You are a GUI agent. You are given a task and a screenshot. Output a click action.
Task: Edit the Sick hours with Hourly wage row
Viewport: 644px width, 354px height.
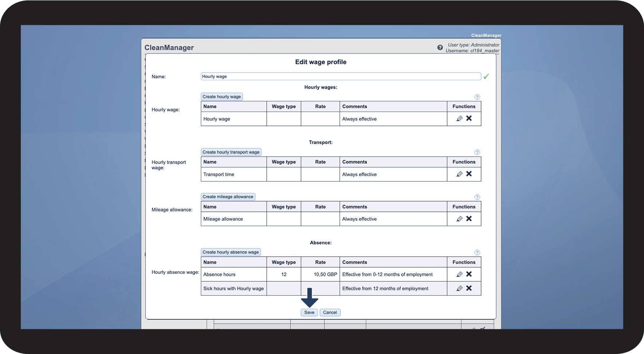tap(459, 288)
